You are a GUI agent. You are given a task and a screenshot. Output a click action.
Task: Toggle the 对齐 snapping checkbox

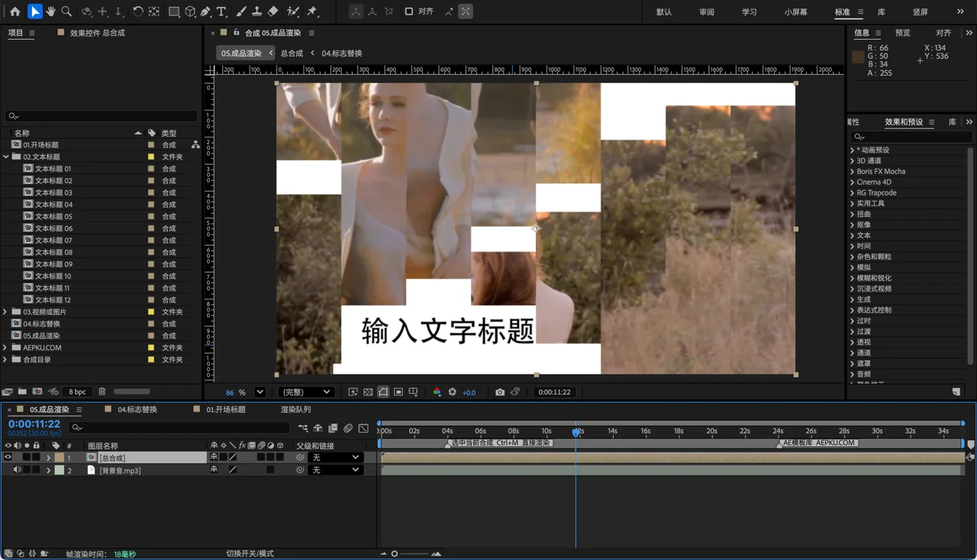pyautogui.click(x=409, y=11)
